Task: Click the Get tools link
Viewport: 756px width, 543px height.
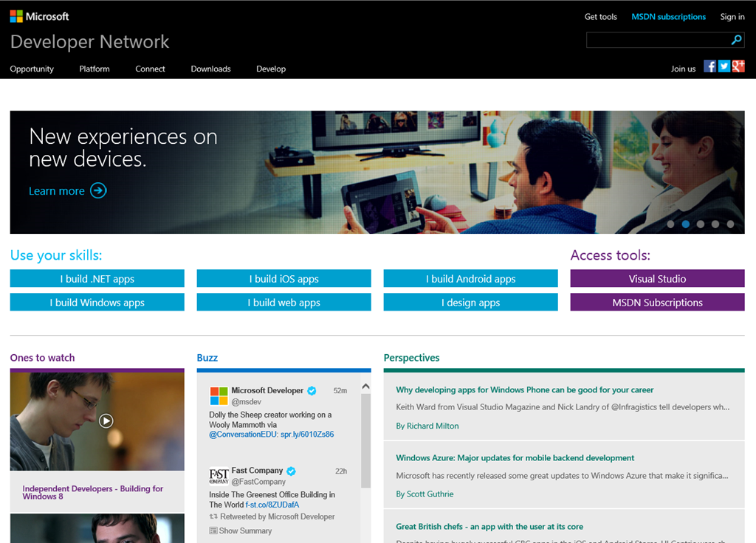Action: [601, 17]
